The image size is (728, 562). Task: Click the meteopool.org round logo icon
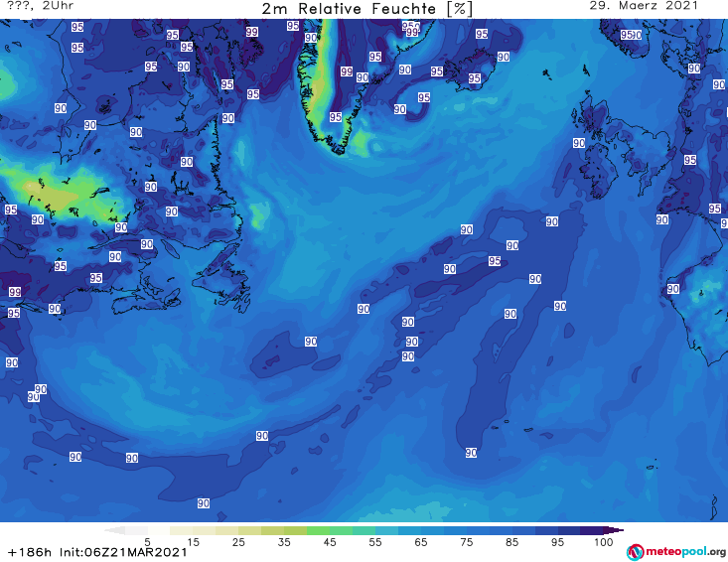(635, 552)
